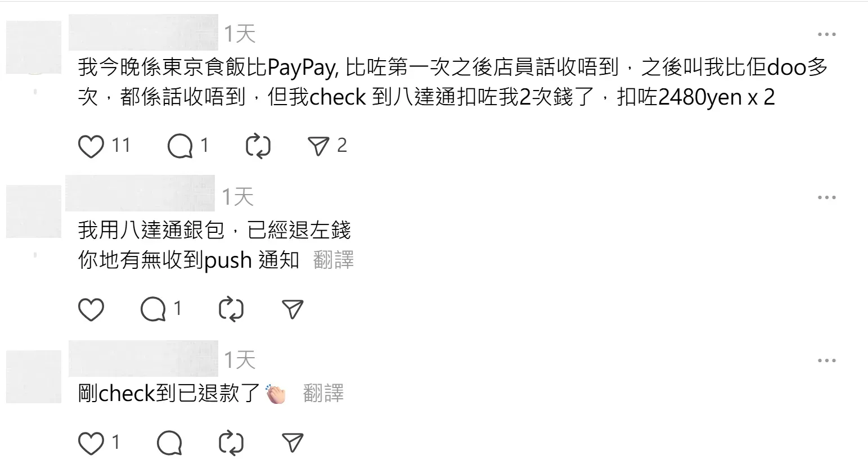Screen dimensions: 868x464
Task: Open the first post author's avatar
Action: coord(34,48)
